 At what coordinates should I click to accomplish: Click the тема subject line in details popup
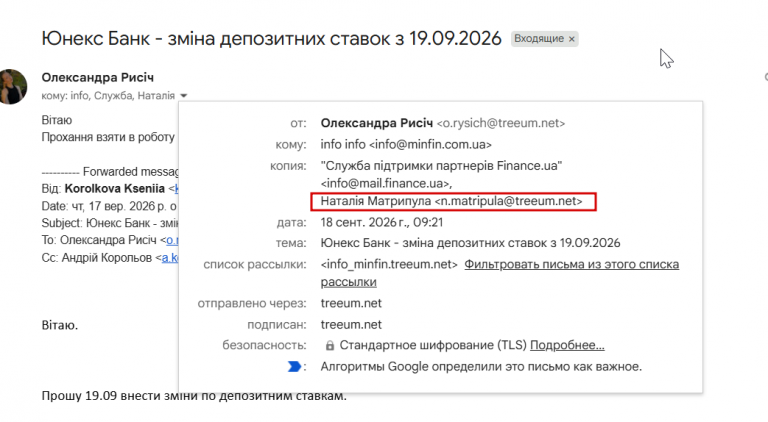(x=470, y=243)
